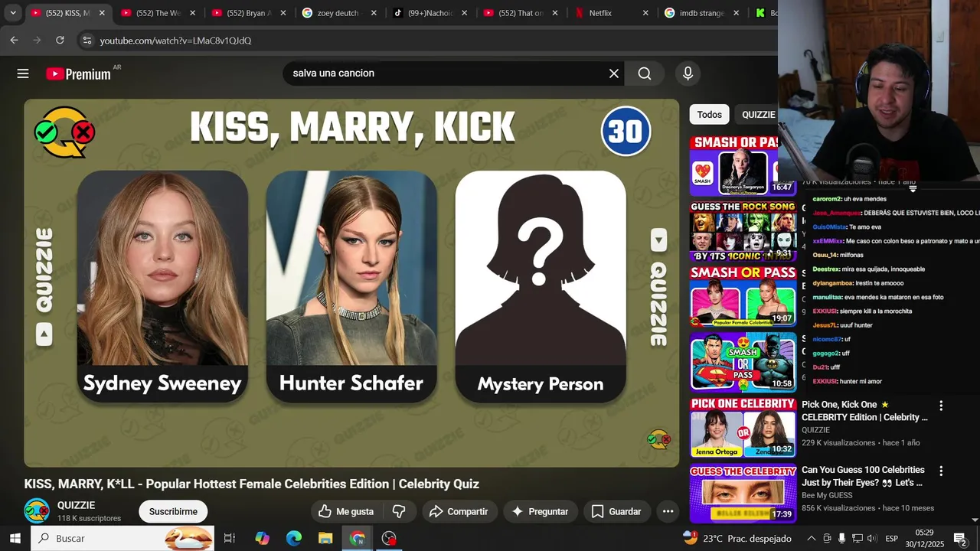Viewport: 980px width, 551px height.
Task: Switch to The We... YouTube tab
Action: pyautogui.click(x=158, y=13)
